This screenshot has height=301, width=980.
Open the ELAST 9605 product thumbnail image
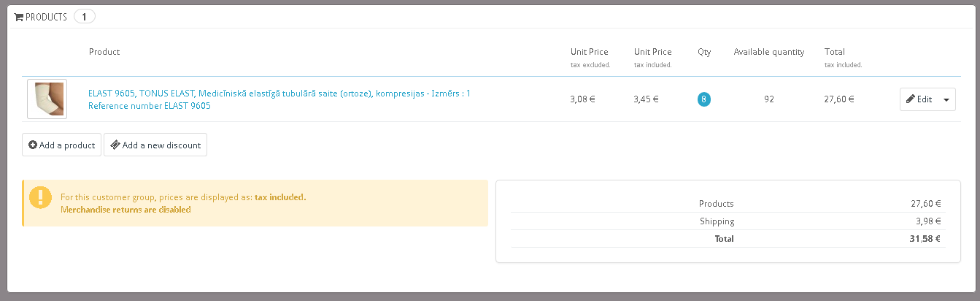47,99
